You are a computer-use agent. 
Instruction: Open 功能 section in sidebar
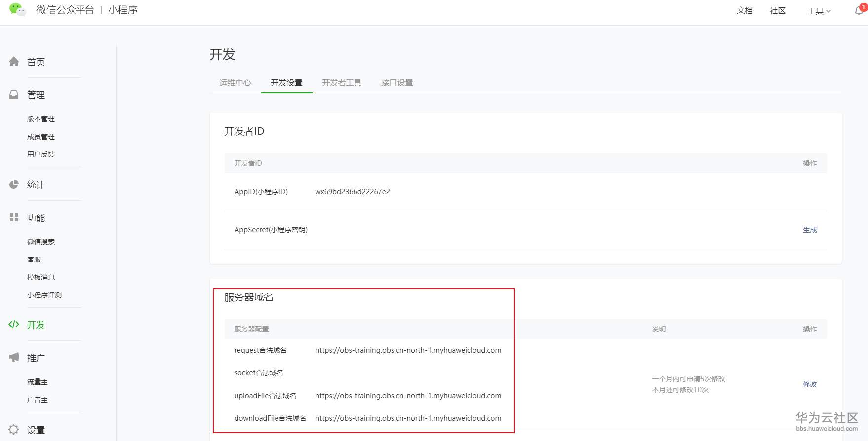point(36,218)
